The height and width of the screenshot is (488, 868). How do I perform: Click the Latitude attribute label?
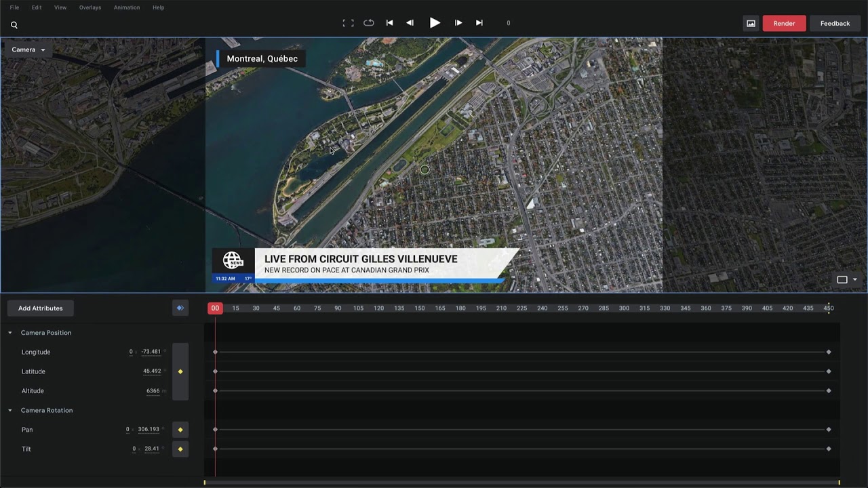[x=33, y=371]
